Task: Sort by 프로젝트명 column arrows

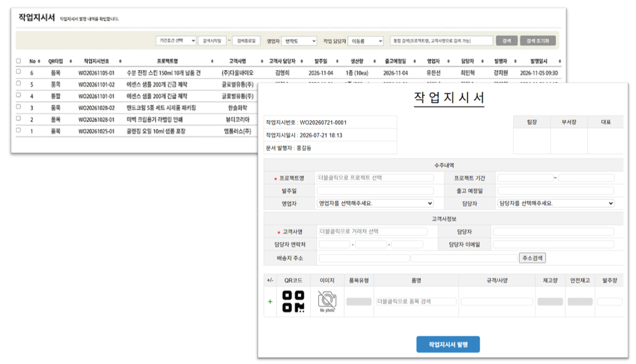Action: (212, 61)
